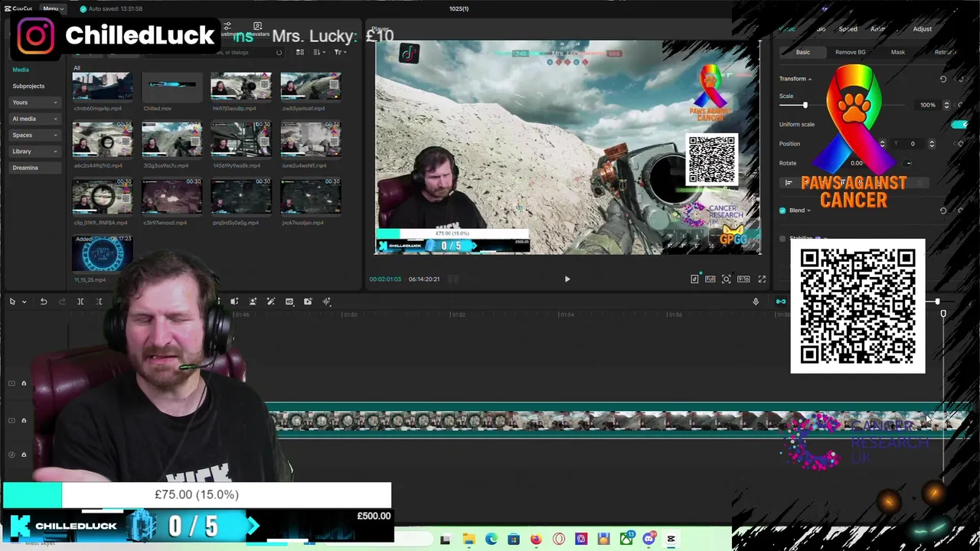Click the add video clip timeline icon
This screenshot has width=980, height=551.
(x=309, y=302)
